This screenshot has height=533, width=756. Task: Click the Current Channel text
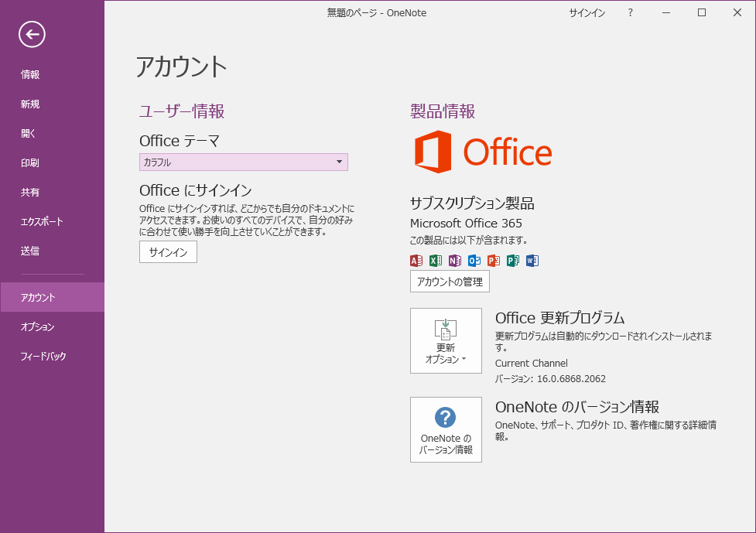(x=532, y=363)
